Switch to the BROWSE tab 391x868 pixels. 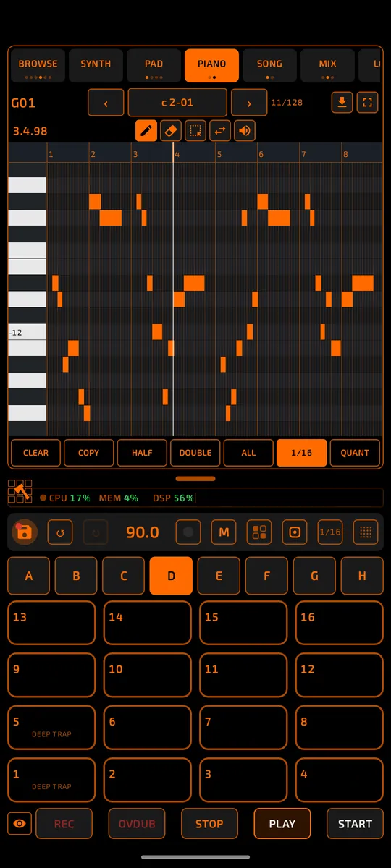point(38,66)
